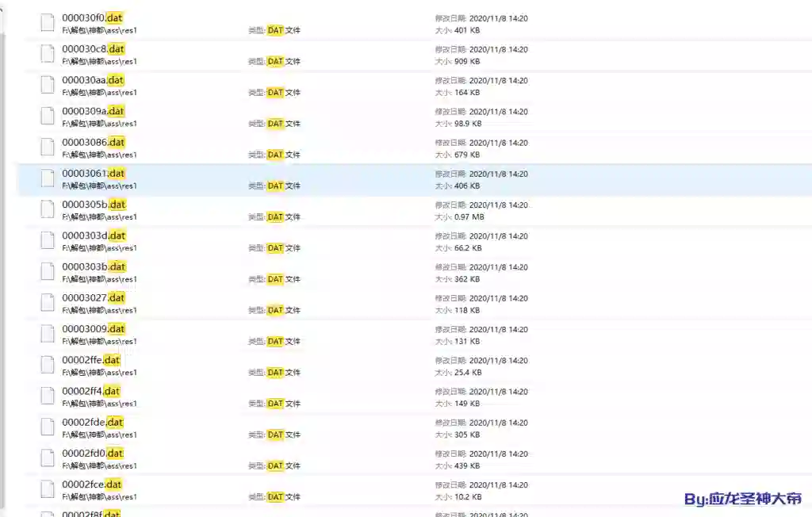The image size is (812, 517).
Task: Select the file name 000030c8.dat
Action: 94,48
